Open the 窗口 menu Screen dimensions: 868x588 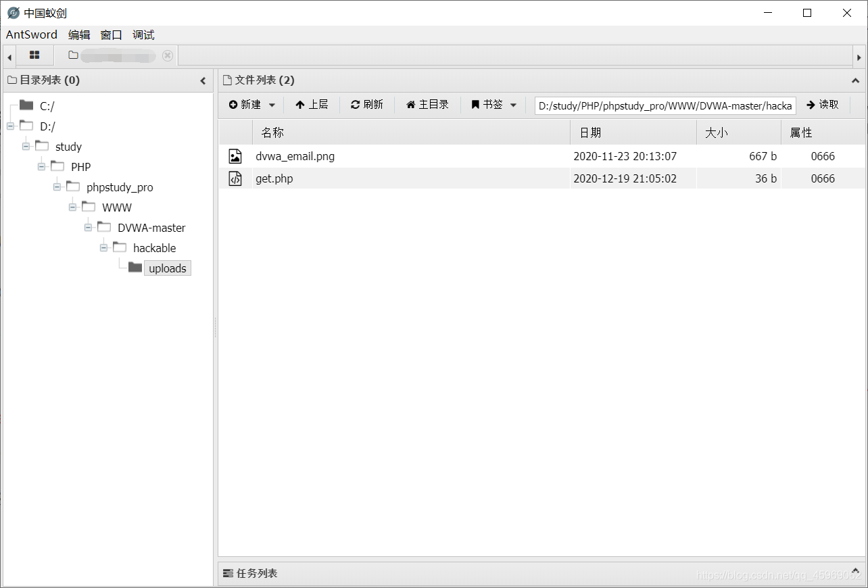(112, 34)
